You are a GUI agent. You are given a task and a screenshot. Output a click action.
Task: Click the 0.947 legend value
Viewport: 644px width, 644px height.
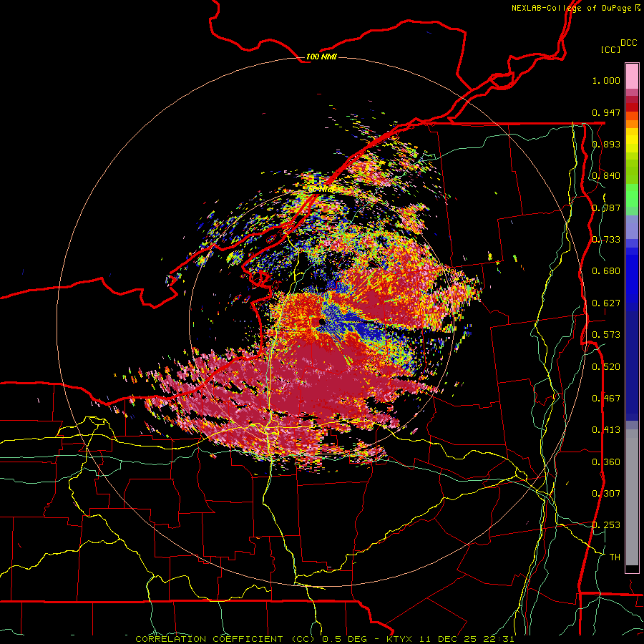point(606,112)
